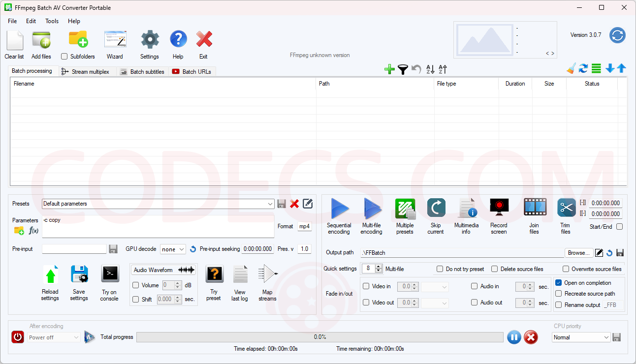Open Settings gear icon
The height and width of the screenshot is (364, 636).
point(150,40)
